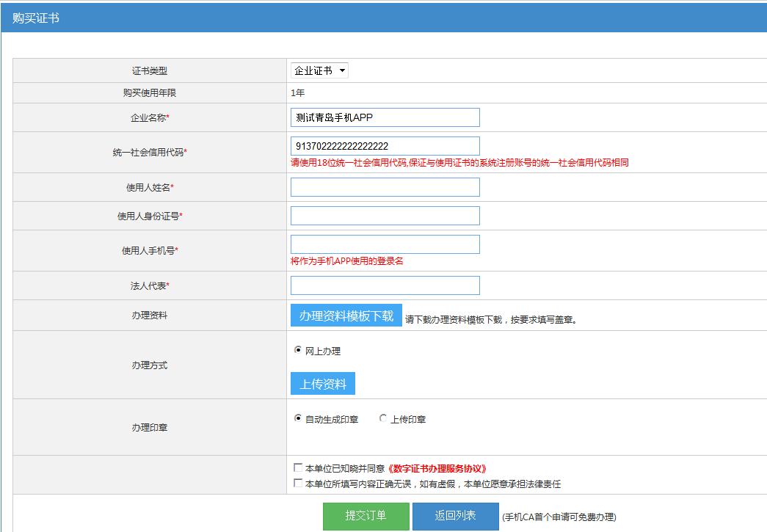Click the 企业名称 input field

(385, 117)
